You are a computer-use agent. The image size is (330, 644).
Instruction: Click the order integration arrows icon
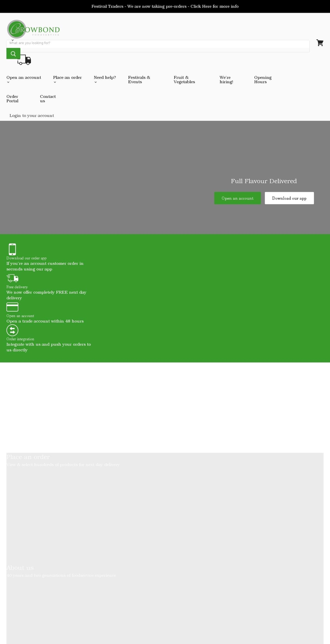[x=12, y=330]
